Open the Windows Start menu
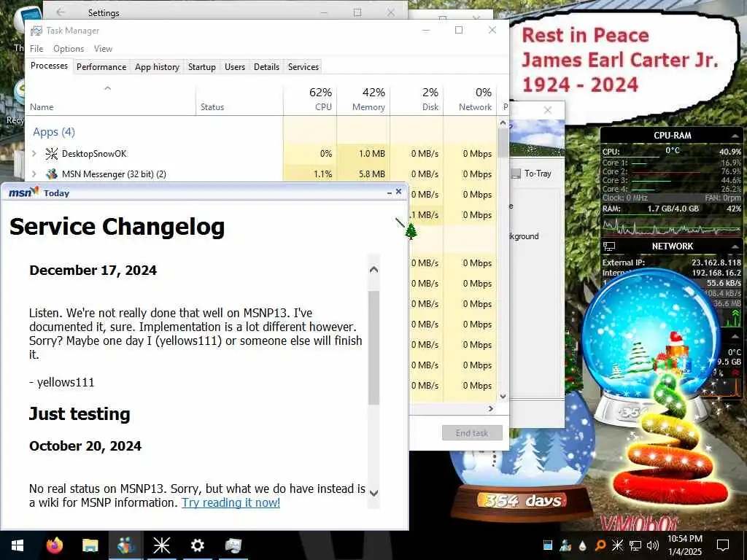This screenshot has height=560, width=747. 18,545
